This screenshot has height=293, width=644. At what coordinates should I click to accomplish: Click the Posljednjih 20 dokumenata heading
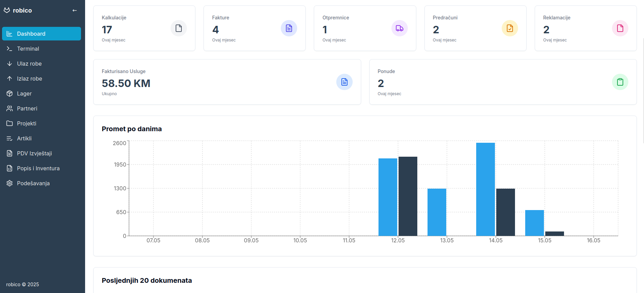click(x=147, y=280)
